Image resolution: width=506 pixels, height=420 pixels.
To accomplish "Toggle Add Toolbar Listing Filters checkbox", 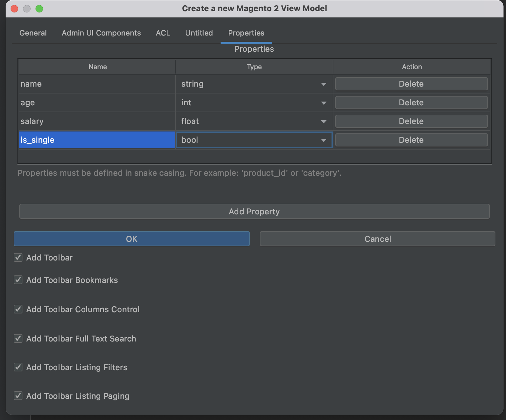I will pos(18,367).
